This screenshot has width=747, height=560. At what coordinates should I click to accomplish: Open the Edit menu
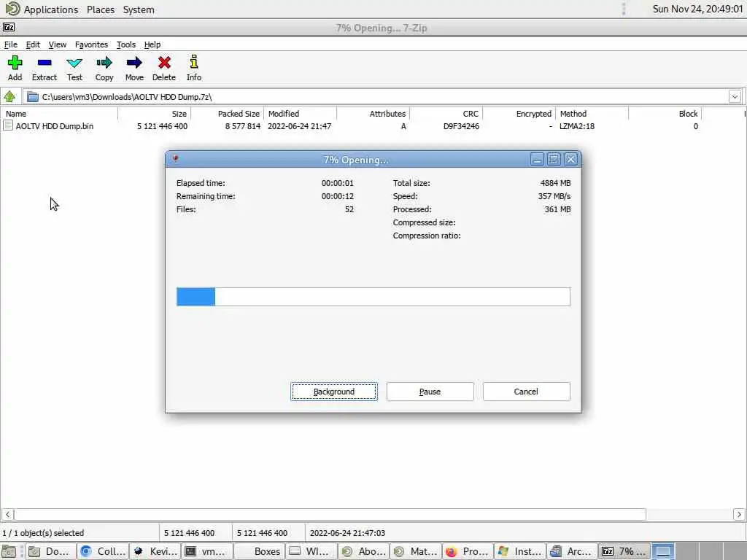coord(33,44)
